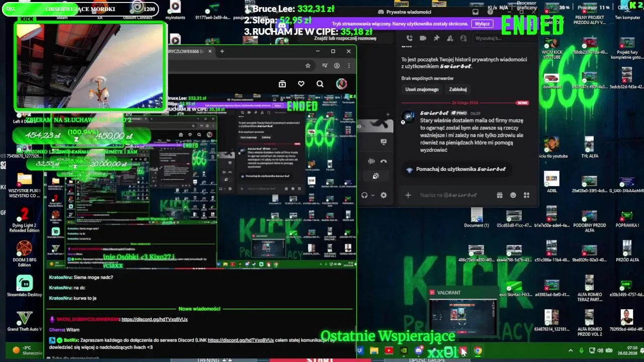Open Discord help question-mark icon
644x362 pixels.
491,12
